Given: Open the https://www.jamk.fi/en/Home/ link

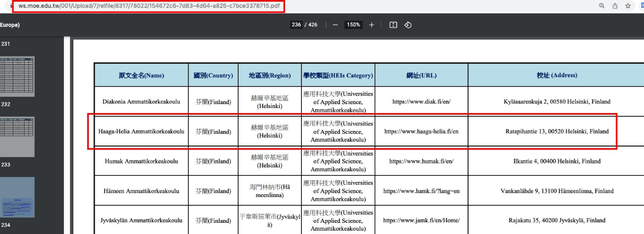Looking at the screenshot, I should [x=421, y=221].
